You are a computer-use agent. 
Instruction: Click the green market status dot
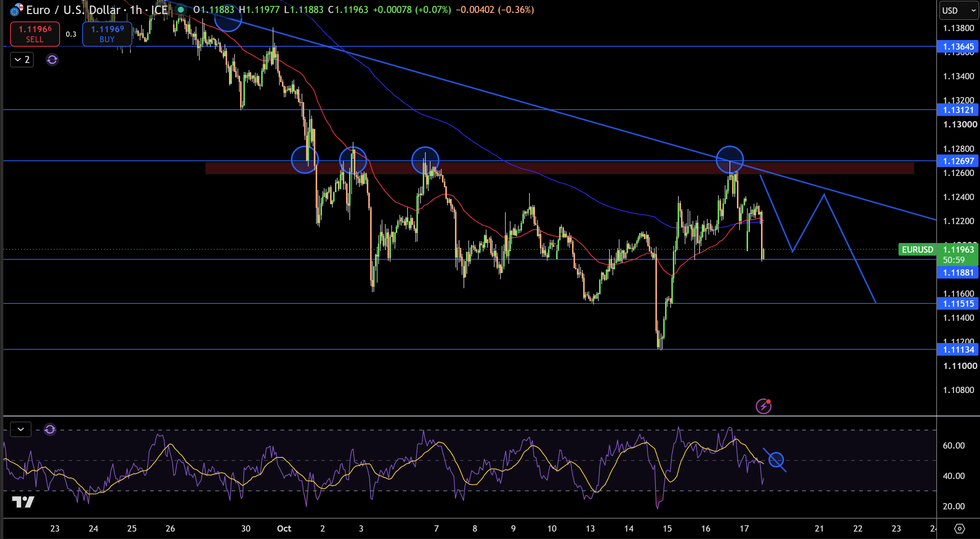coord(181,10)
